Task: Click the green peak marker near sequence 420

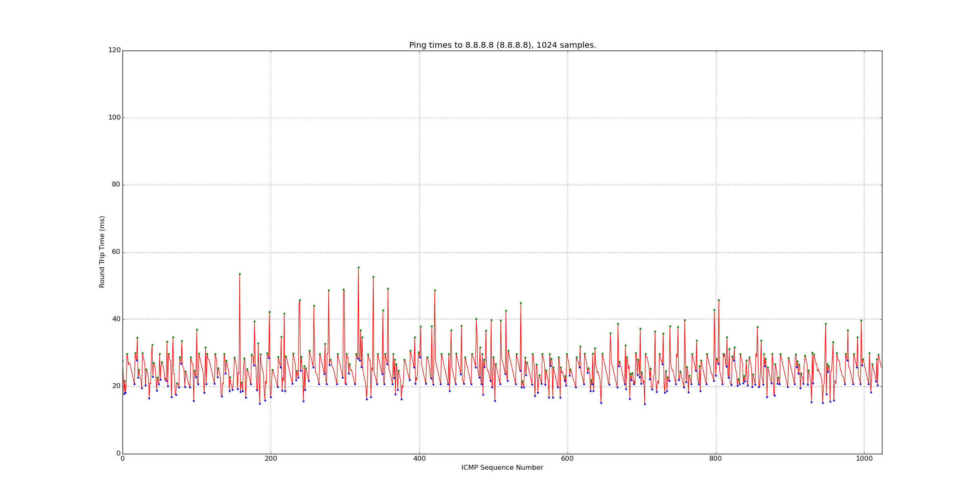Action: point(435,291)
